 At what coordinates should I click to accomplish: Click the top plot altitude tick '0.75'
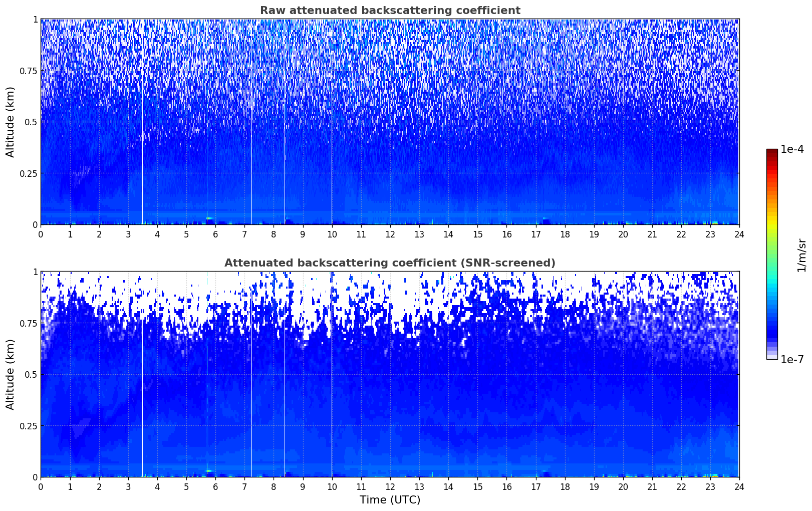29,71
